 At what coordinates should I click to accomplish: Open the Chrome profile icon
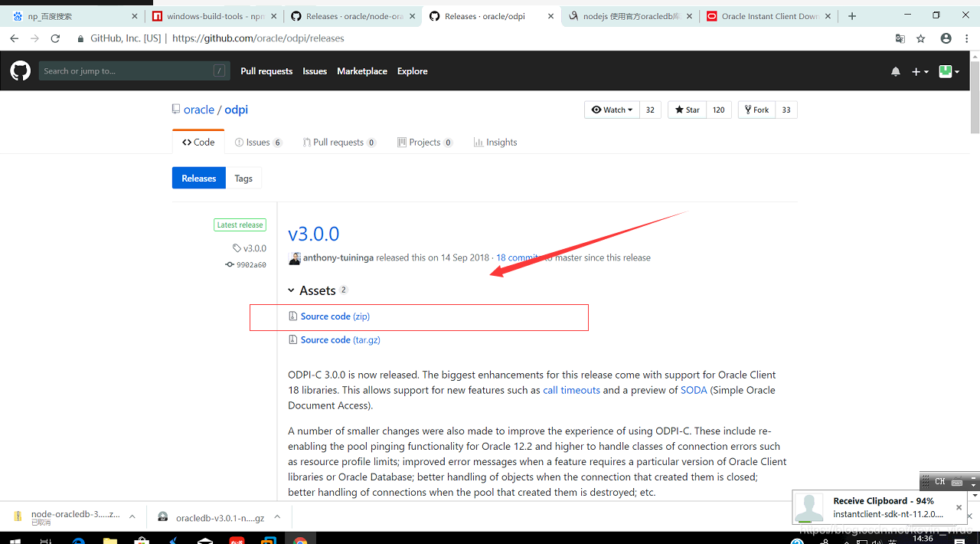[946, 38]
